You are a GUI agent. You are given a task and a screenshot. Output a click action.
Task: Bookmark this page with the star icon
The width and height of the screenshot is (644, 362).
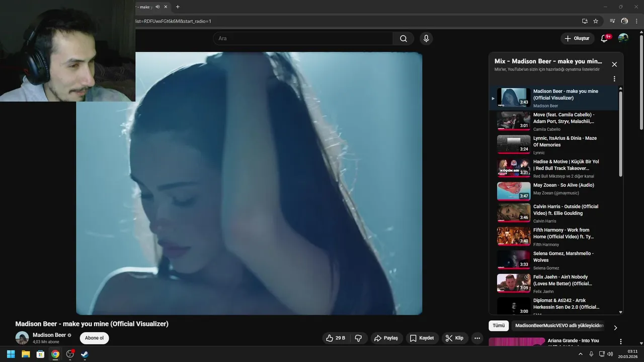(596, 21)
